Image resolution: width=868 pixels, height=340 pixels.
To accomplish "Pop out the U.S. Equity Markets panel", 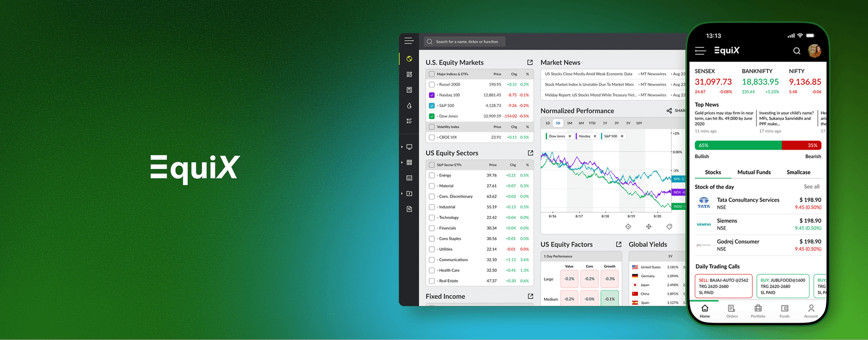I will click(x=530, y=62).
